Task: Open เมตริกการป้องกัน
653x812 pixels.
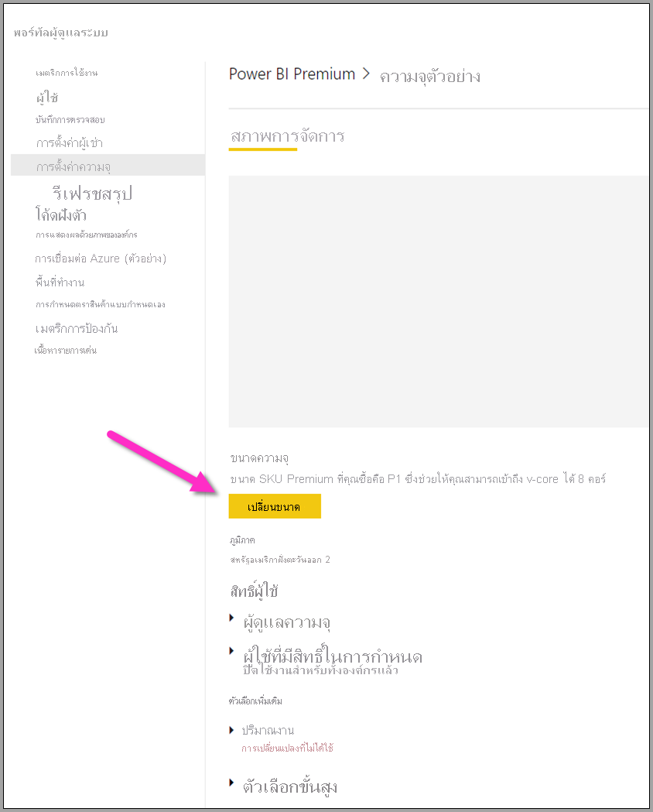Action: pyautogui.click(x=76, y=328)
